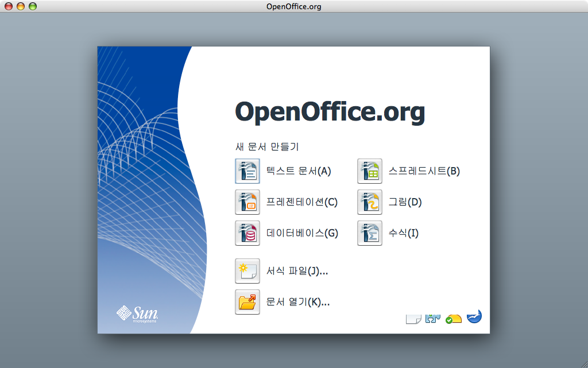Click the 수식(I) label
This screenshot has width=588, height=368.
coord(404,233)
